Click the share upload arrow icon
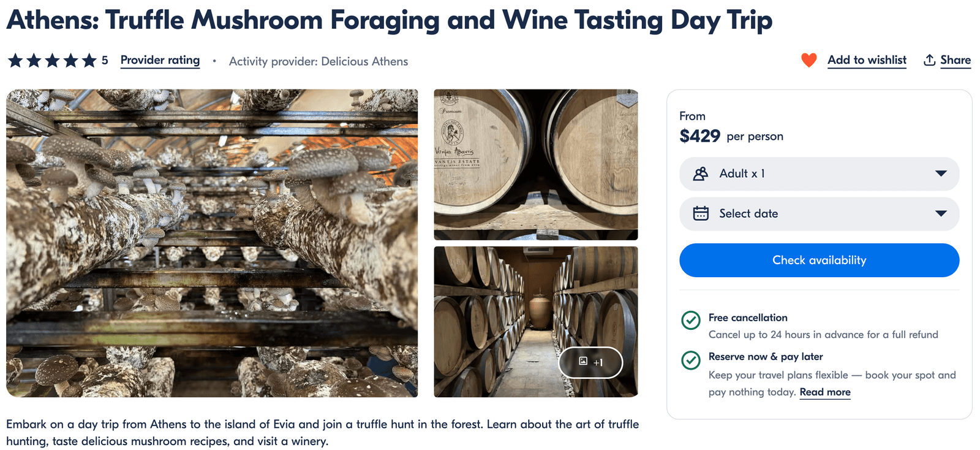Screen dimensions: 980x450 [x=929, y=60]
